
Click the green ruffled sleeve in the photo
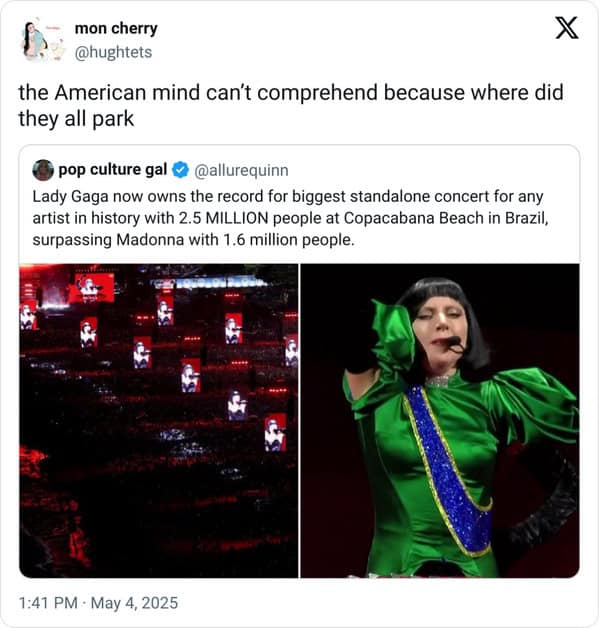coord(394,334)
